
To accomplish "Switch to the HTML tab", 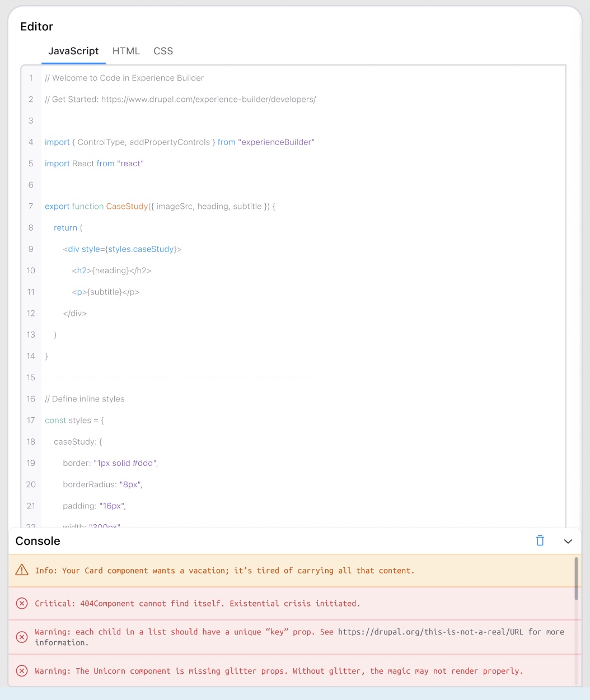I will (x=126, y=51).
